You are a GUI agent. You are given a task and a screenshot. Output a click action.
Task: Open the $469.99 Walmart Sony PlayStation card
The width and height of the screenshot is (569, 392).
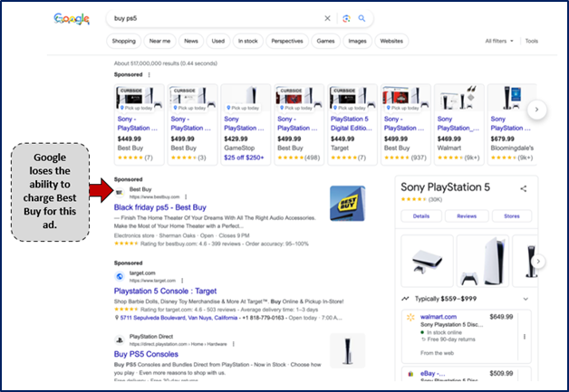pyautogui.click(x=459, y=124)
